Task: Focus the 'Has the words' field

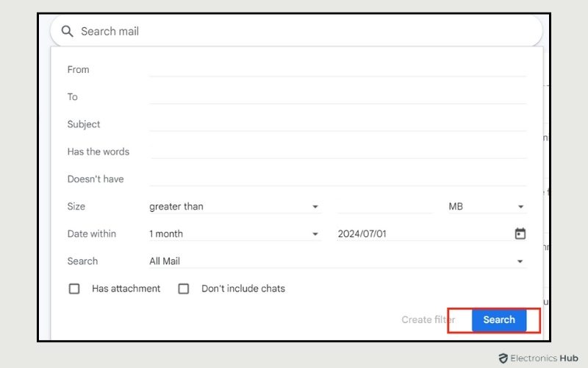Action: click(x=337, y=151)
